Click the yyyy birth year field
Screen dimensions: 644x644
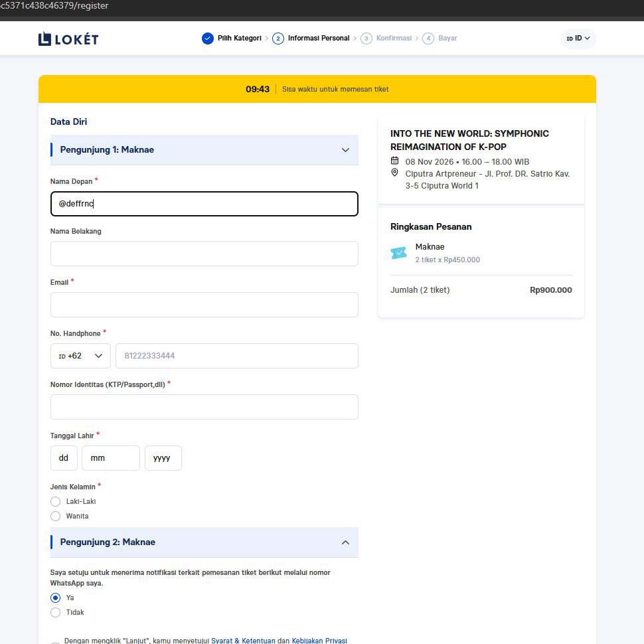pos(163,458)
